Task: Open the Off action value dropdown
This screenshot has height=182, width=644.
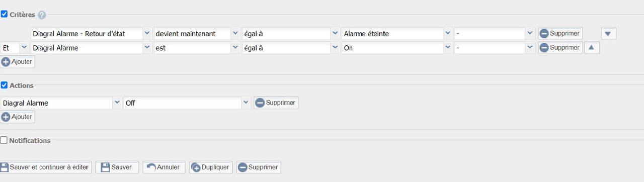Action: [x=187, y=103]
